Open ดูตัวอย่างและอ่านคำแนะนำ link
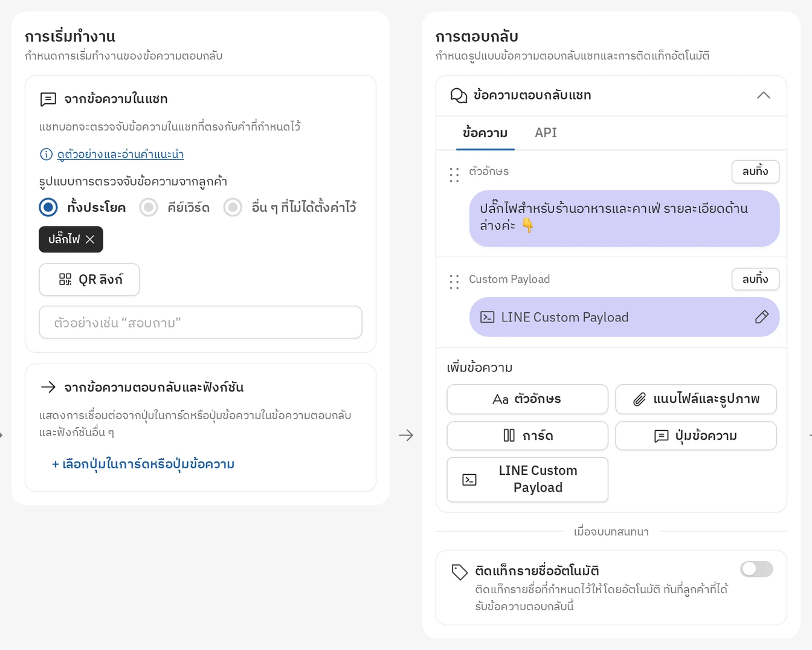The image size is (812, 650). point(120,154)
